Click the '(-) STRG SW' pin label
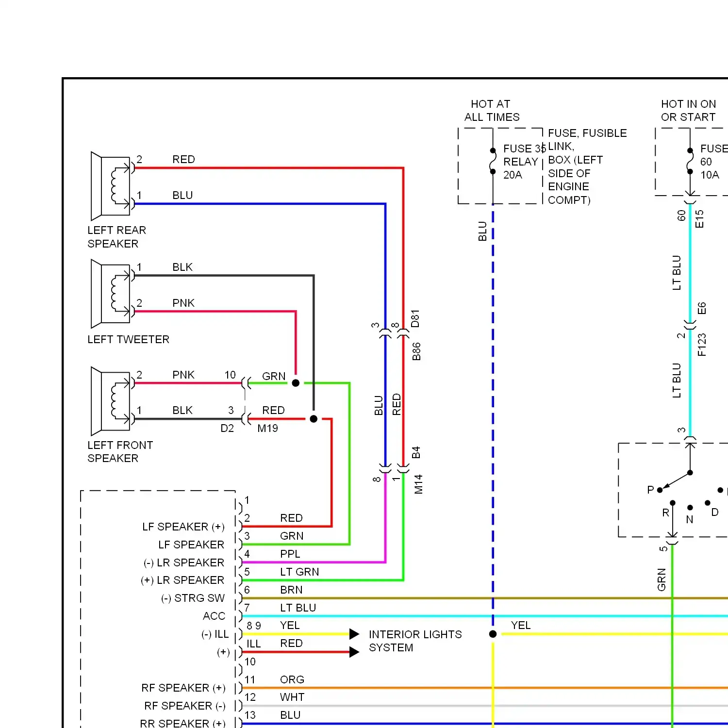 tap(193, 598)
